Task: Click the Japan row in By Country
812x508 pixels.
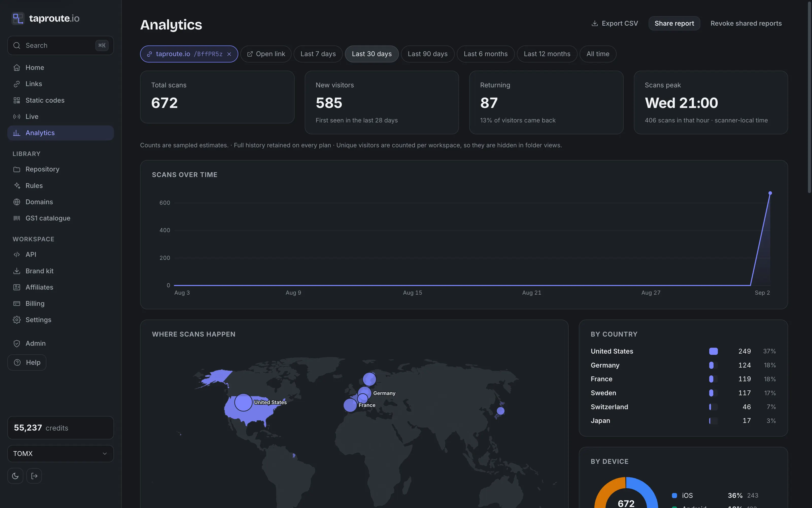Action: 683,421
